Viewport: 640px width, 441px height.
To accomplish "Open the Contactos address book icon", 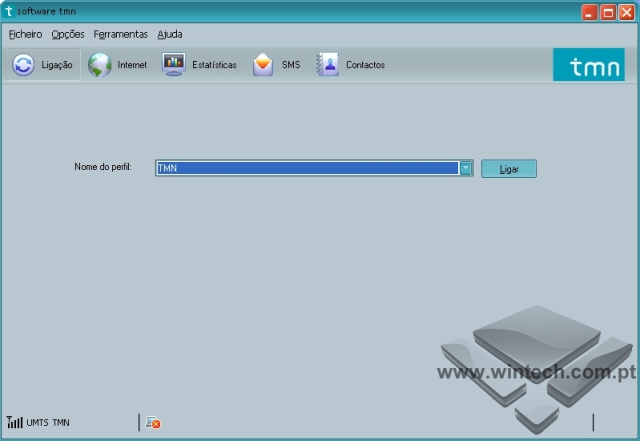I will click(327, 65).
